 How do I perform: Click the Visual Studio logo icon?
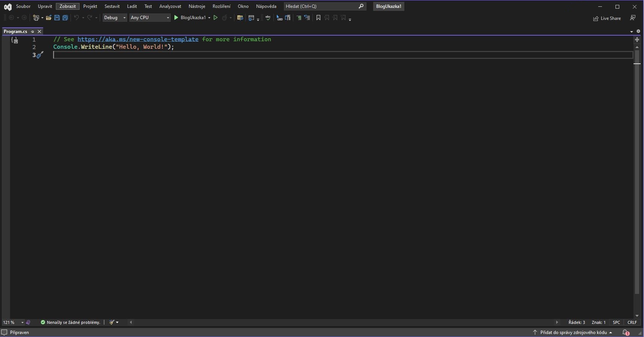point(8,7)
